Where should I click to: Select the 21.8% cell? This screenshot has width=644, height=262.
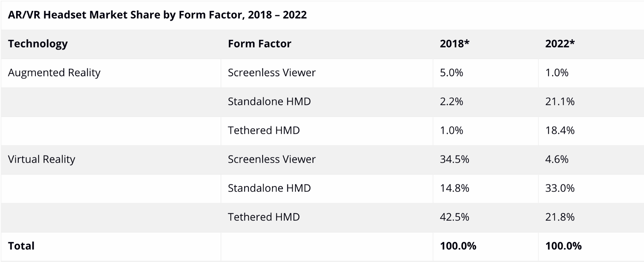click(559, 217)
